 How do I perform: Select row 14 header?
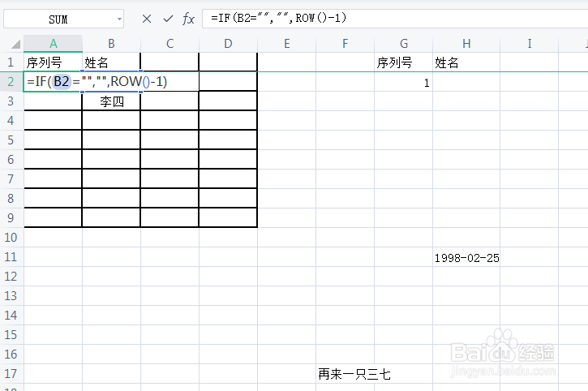click(11, 316)
